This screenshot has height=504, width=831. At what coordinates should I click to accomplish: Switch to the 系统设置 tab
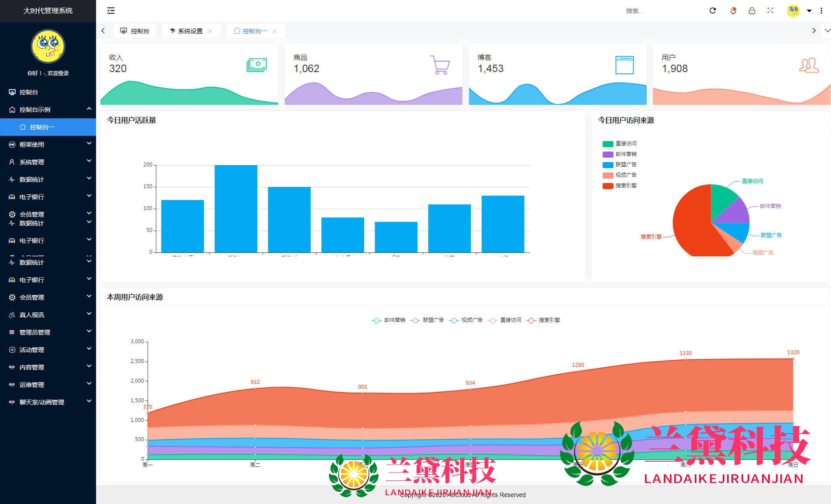[x=190, y=31]
